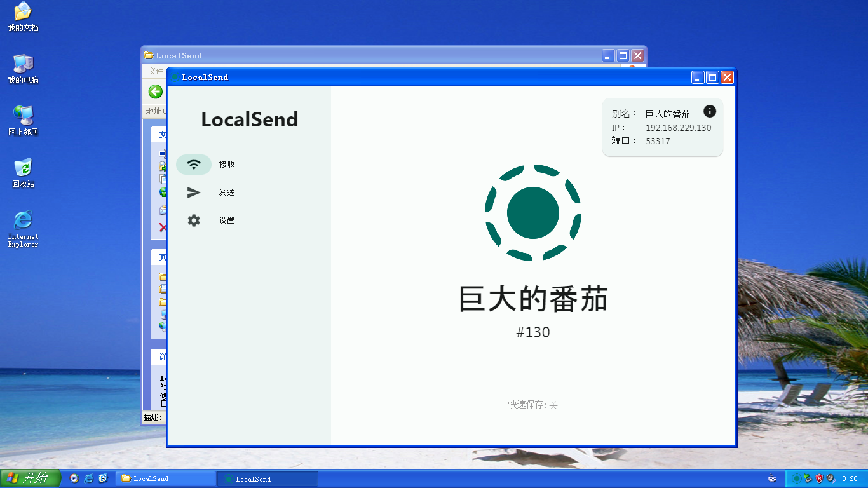Open the 开始 Start menu
Screen dimensions: 868x488
point(31,478)
